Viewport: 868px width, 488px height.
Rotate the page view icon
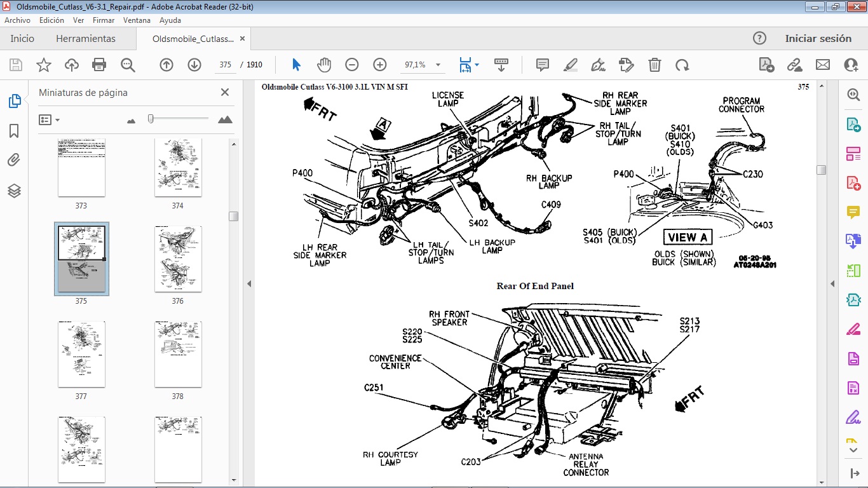click(682, 65)
